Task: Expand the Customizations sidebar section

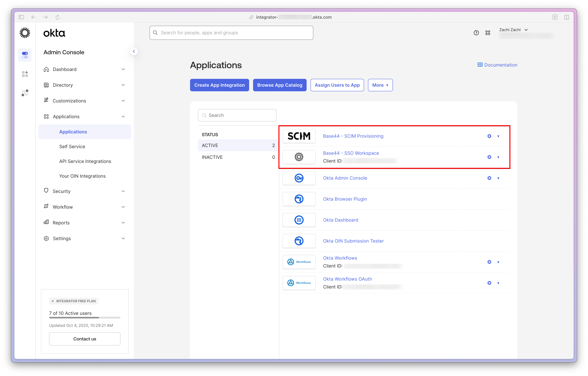Action: [84, 101]
